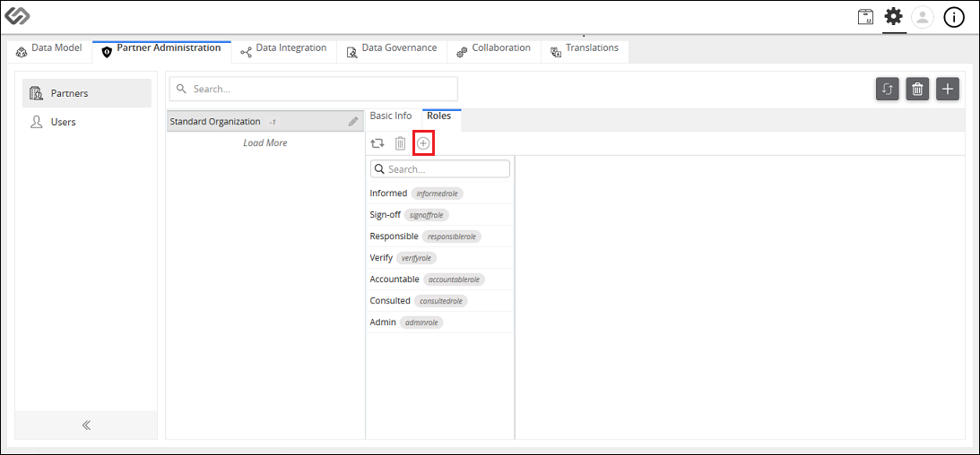Click the app logo in top-left corner
The width and height of the screenshot is (980, 455).
point(17,16)
